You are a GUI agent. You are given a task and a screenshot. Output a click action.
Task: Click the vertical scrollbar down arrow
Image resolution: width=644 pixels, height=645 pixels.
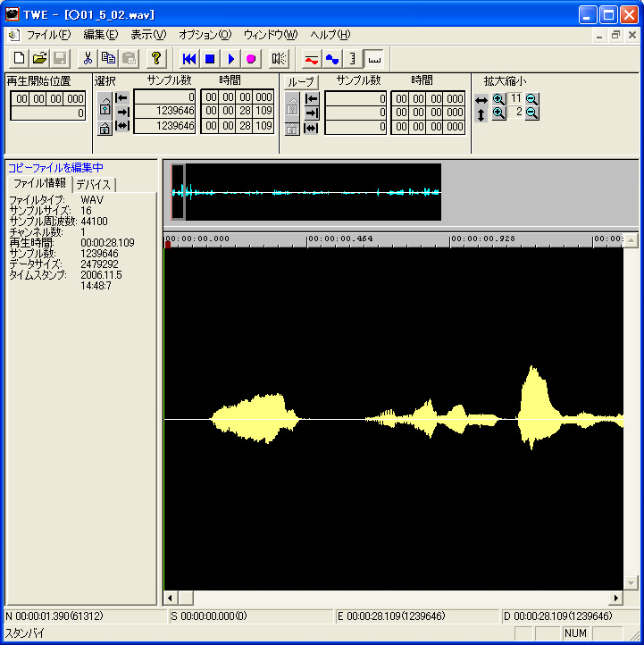click(x=631, y=582)
